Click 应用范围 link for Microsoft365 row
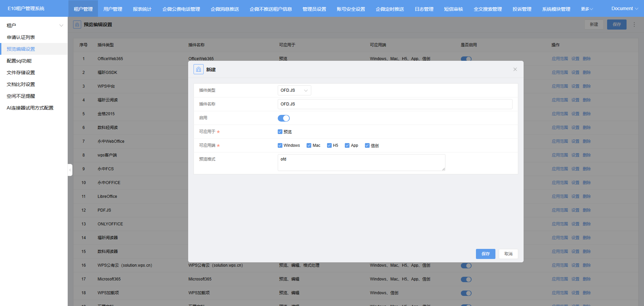Image resolution: width=644 pixels, height=306 pixels. click(560, 279)
